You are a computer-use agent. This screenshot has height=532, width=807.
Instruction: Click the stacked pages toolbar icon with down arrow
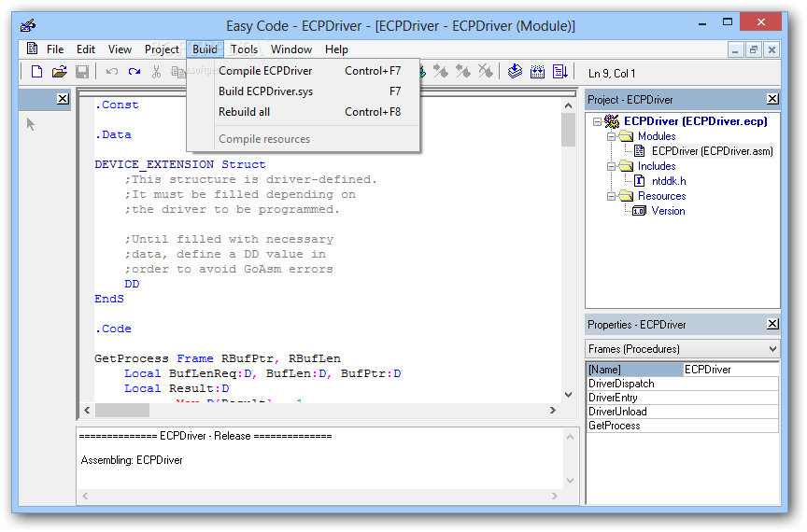515,72
